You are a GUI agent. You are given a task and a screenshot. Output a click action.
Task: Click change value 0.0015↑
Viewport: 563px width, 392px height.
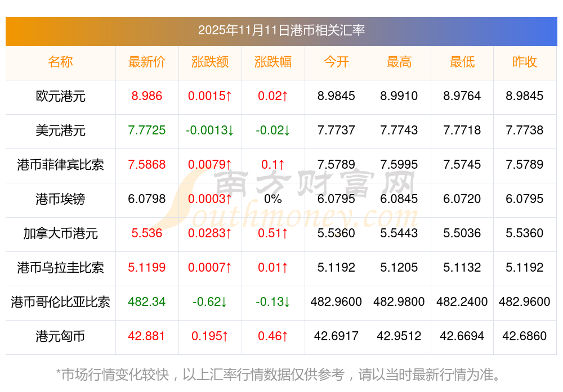tap(210, 96)
